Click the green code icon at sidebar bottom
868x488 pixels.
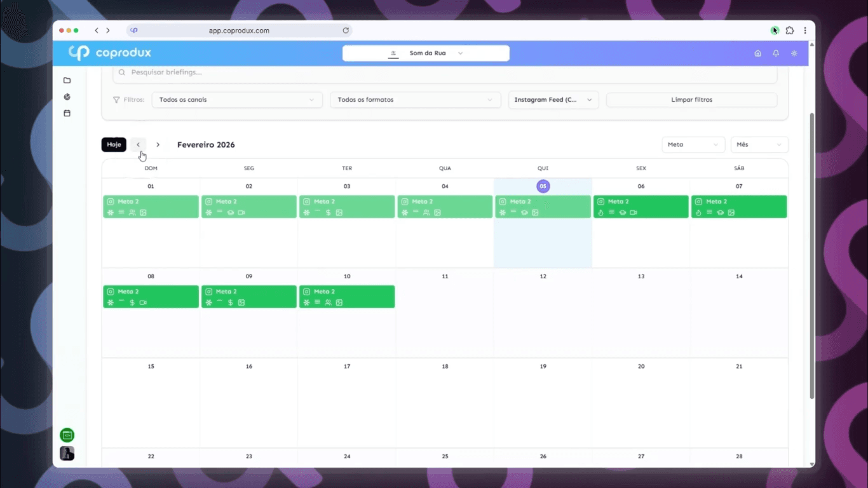coord(67,435)
